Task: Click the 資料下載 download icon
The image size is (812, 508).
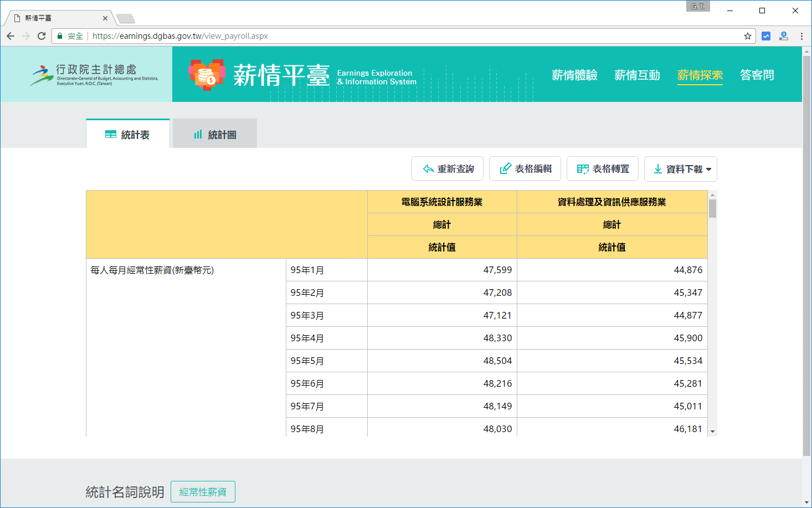Action: 657,169
